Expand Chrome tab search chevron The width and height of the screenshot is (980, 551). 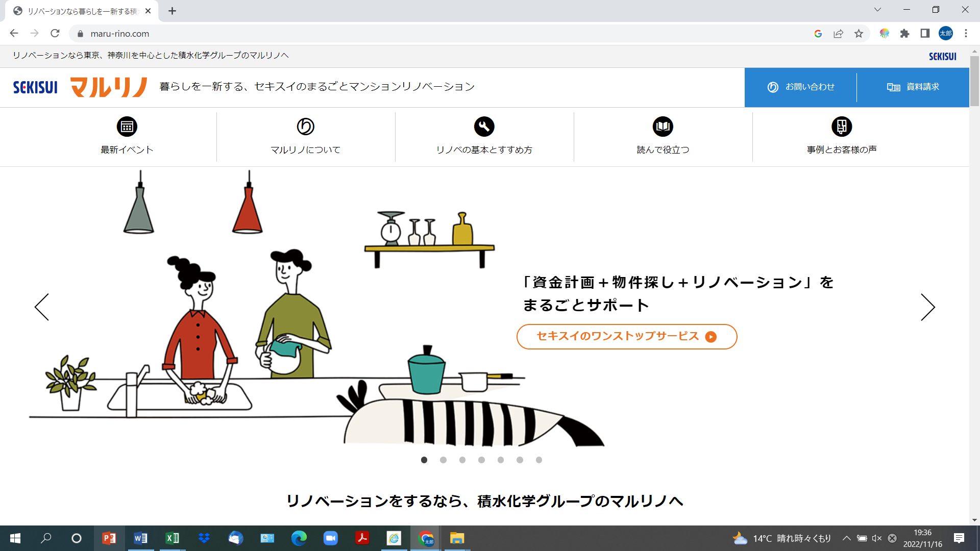[877, 10]
